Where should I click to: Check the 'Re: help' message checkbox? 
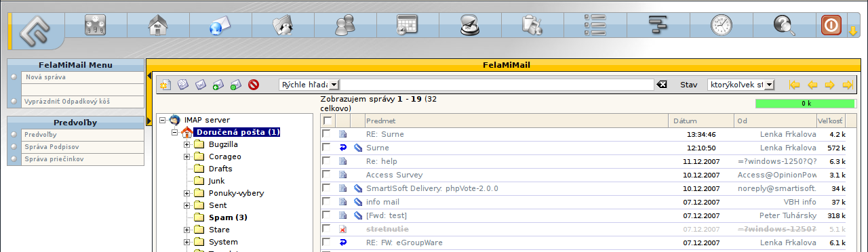click(327, 161)
